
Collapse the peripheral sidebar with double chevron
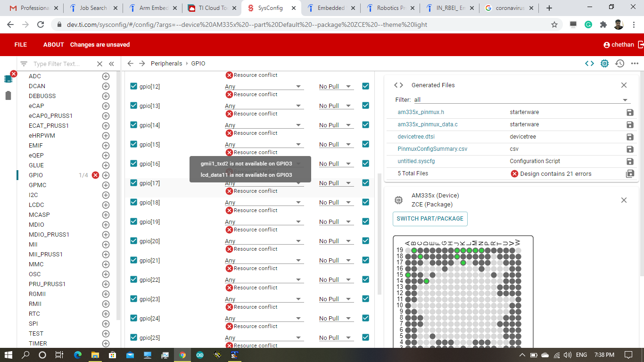111,63
